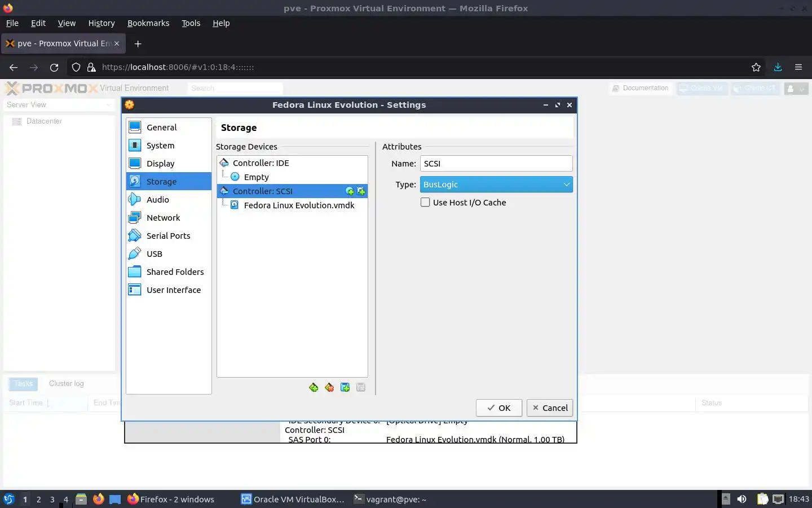Click the Start Time column header
This screenshot has height=508, width=812.
(45, 402)
